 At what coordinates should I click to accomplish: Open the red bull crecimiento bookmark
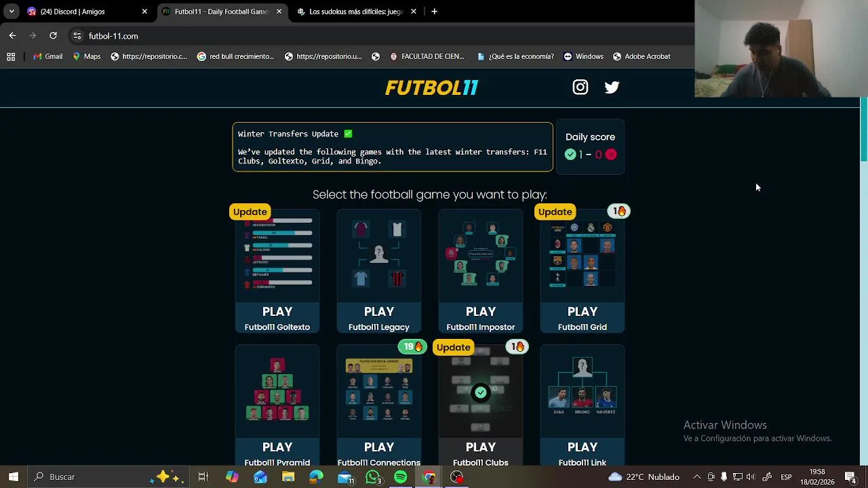pos(235,56)
